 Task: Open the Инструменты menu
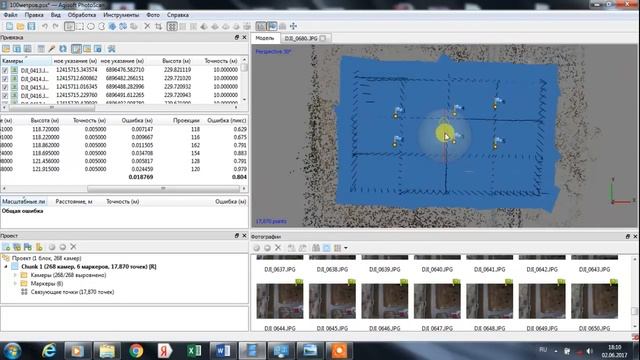[x=121, y=15]
